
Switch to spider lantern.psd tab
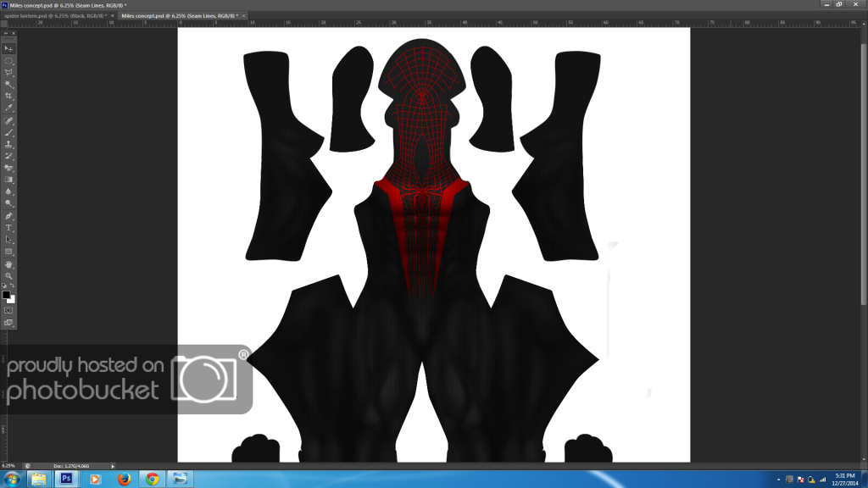pyautogui.click(x=55, y=16)
